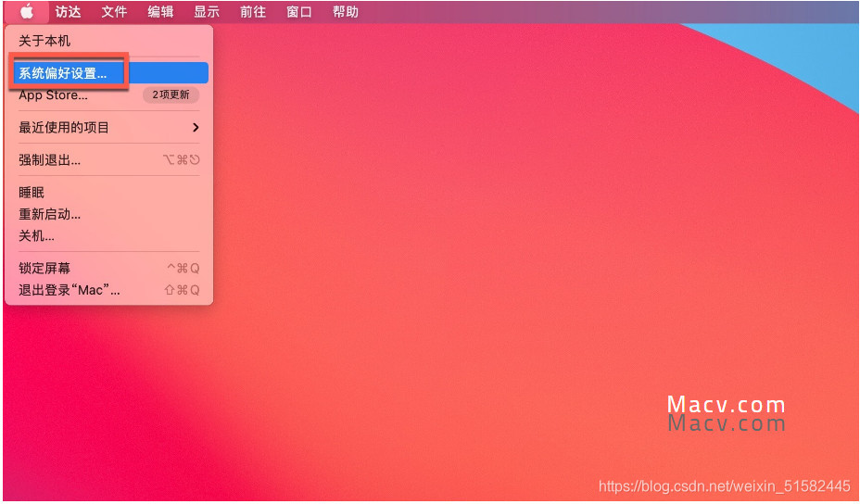Click the 2项更新 badge

pos(171,94)
